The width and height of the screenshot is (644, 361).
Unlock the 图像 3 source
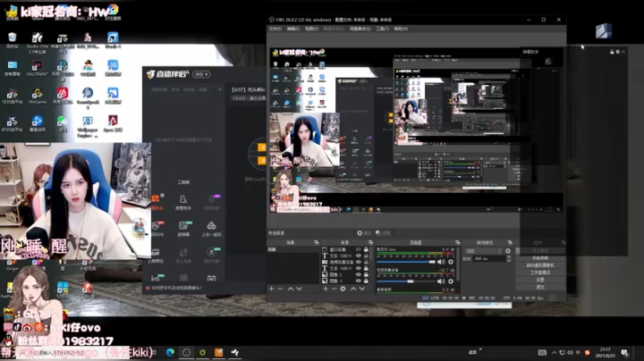click(x=366, y=281)
